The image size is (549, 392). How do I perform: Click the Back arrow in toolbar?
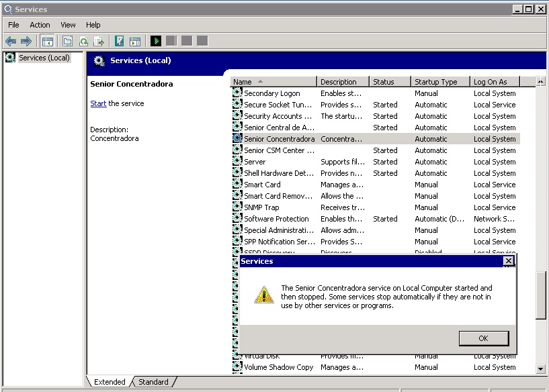(x=11, y=41)
